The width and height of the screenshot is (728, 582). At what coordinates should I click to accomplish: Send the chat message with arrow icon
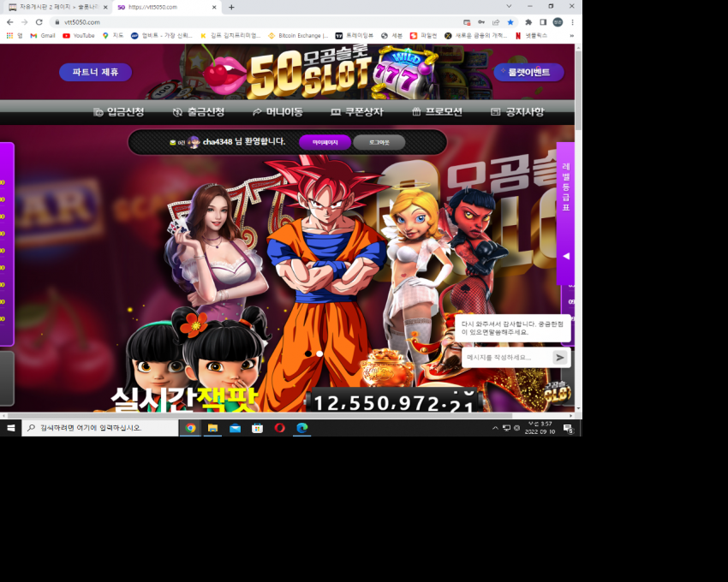(560, 358)
